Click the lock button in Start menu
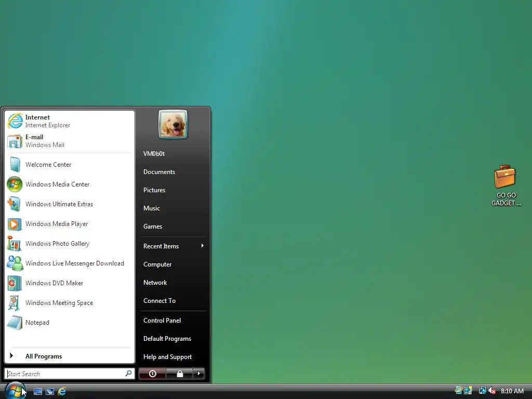The height and width of the screenshot is (399, 532). [x=180, y=374]
